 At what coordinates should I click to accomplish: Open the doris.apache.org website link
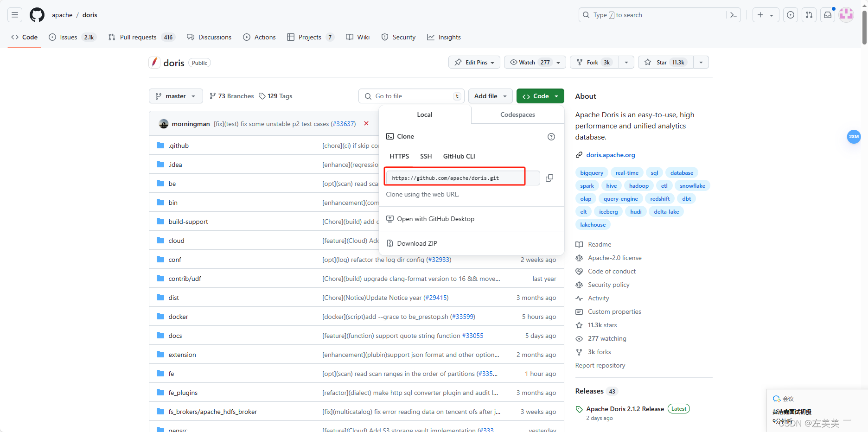(610, 155)
